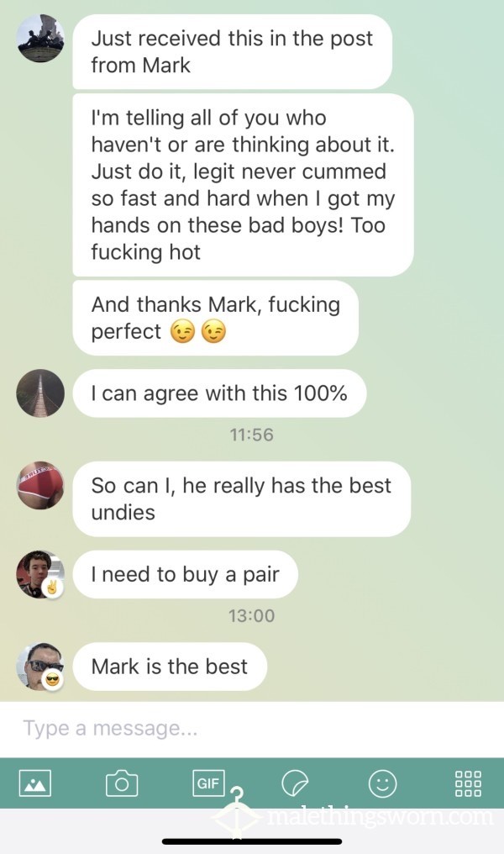The image size is (504, 854).
Task: Open the GIF picker
Action: (x=208, y=783)
